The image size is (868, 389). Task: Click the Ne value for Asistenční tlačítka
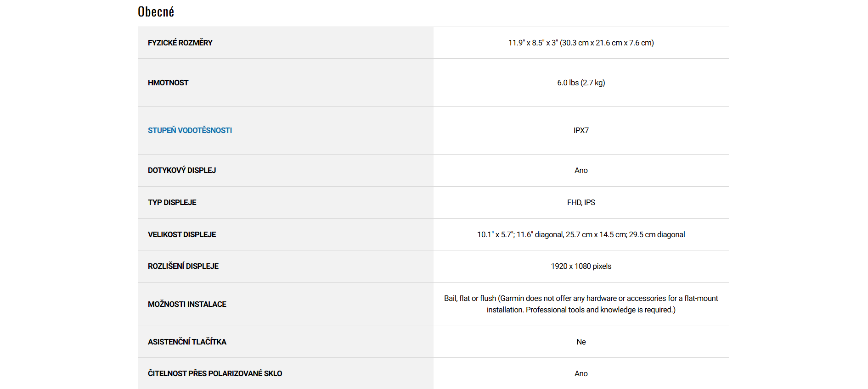[581, 342]
